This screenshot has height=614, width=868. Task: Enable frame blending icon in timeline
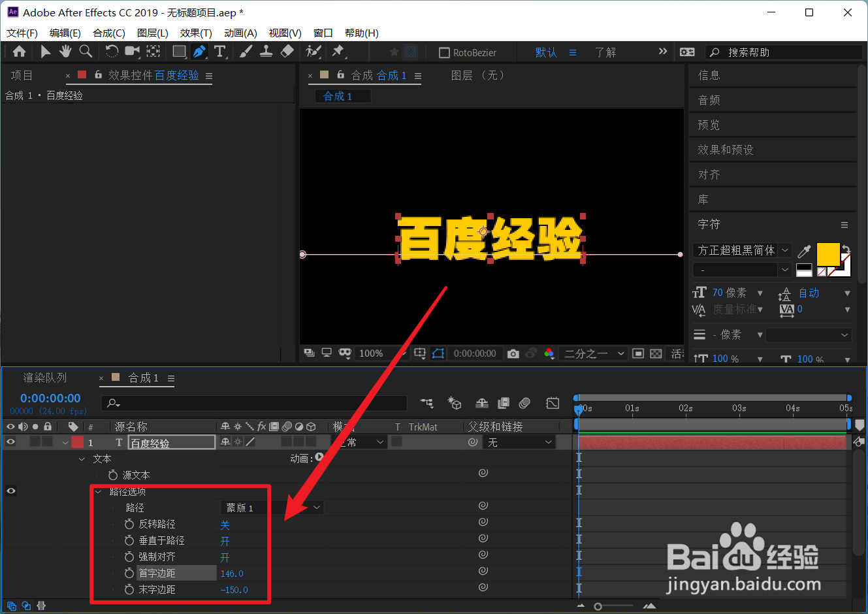[x=504, y=403]
